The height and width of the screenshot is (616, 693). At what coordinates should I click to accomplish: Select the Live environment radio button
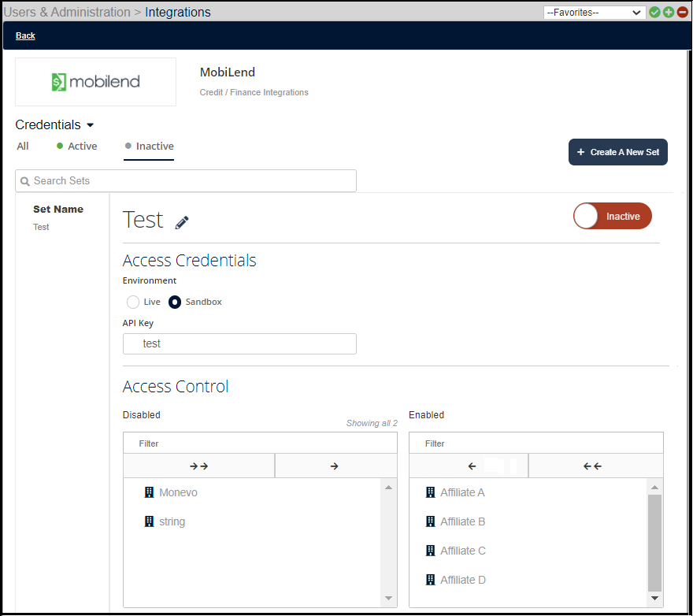point(132,302)
